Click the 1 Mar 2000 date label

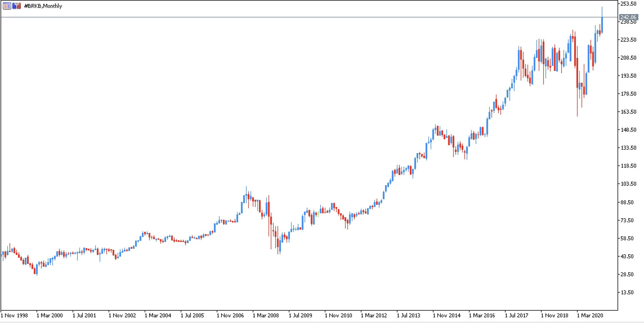50,315
